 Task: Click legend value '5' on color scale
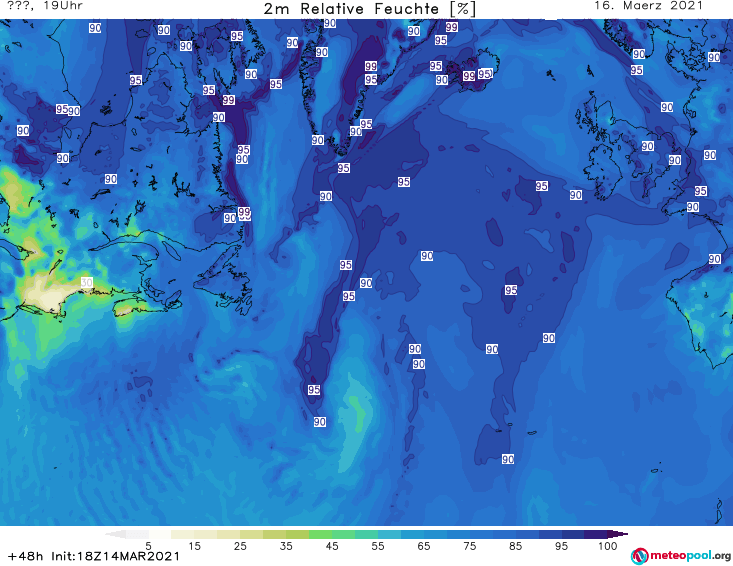[x=148, y=545]
